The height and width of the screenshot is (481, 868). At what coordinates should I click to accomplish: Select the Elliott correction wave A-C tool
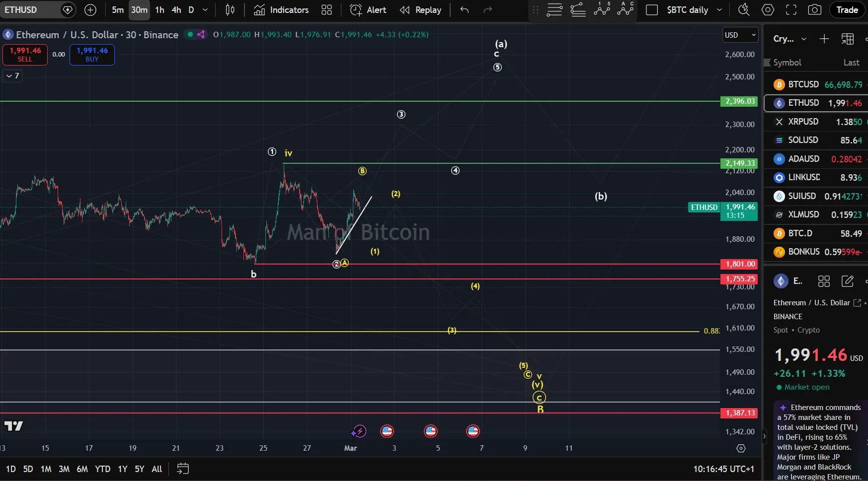[625, 9]
